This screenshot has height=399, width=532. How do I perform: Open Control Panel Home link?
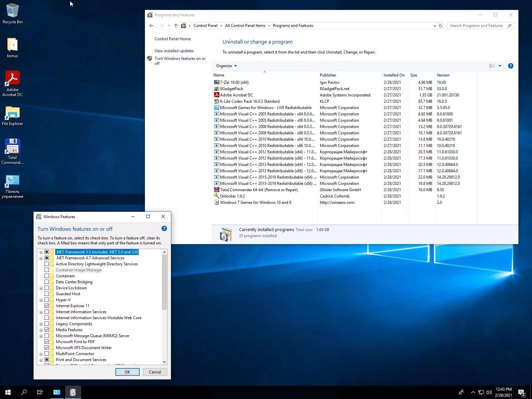point(173,39)
